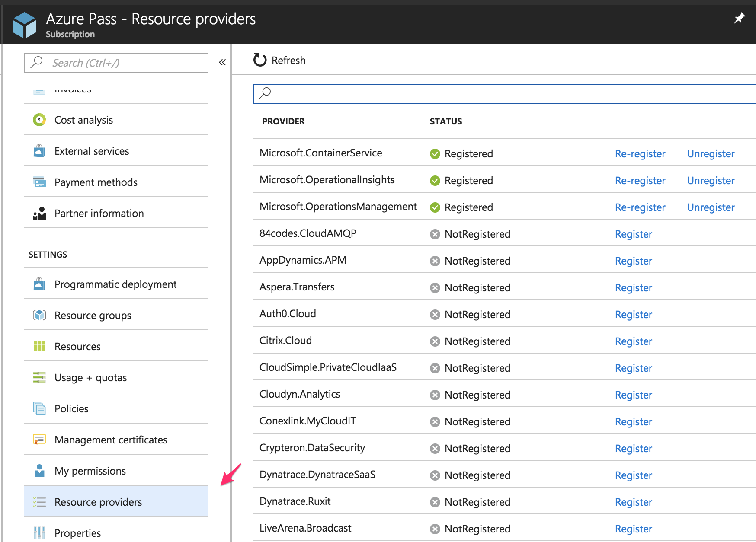Image resolution: width=756 pixels, height=542 pixels.
Task: Open the Resources menu item
Action: 116,346
